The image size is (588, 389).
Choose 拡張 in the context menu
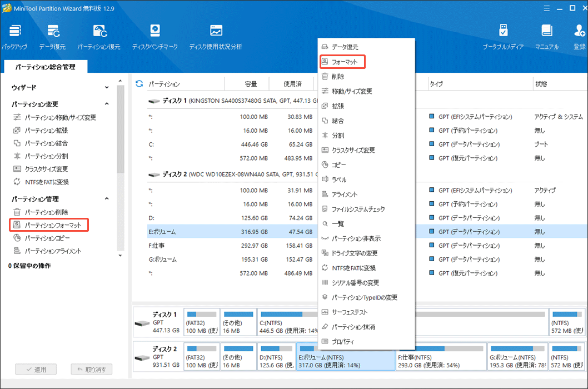click(x=366, y=106)
